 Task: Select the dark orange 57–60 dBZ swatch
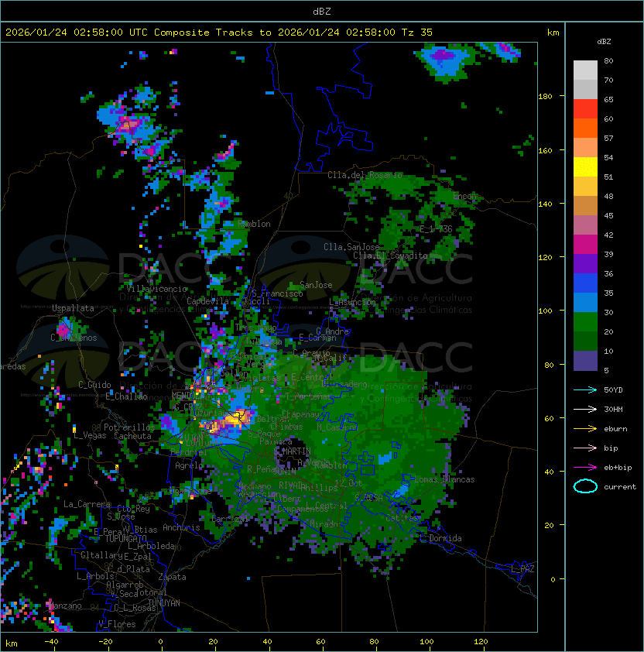click(585, 128)
